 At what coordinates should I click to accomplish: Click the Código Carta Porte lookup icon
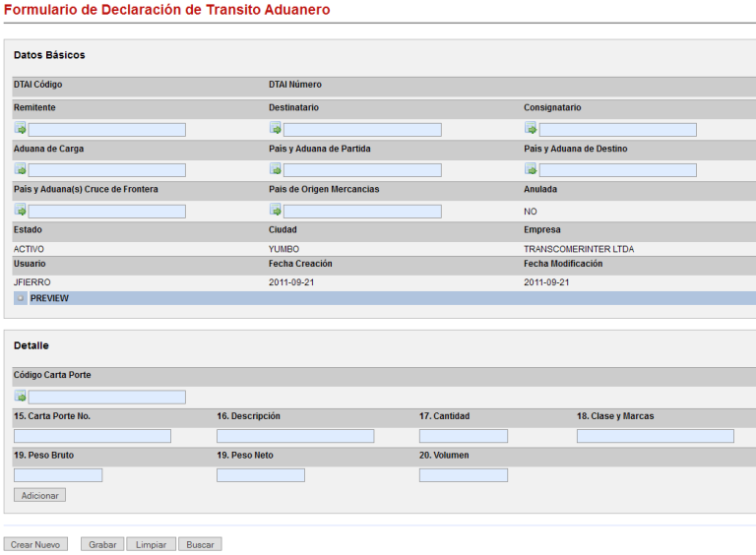20,397
